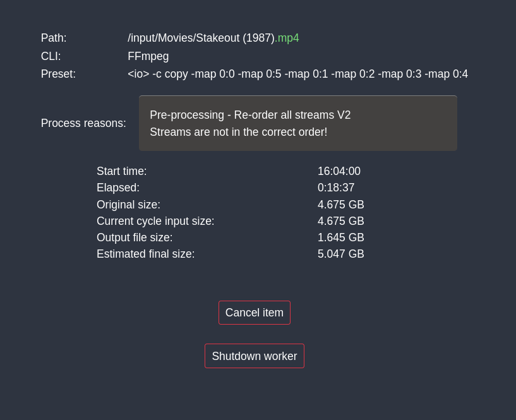
Task: Click the Elapsed time 0:18:37
Action: (x=335, y=188)
